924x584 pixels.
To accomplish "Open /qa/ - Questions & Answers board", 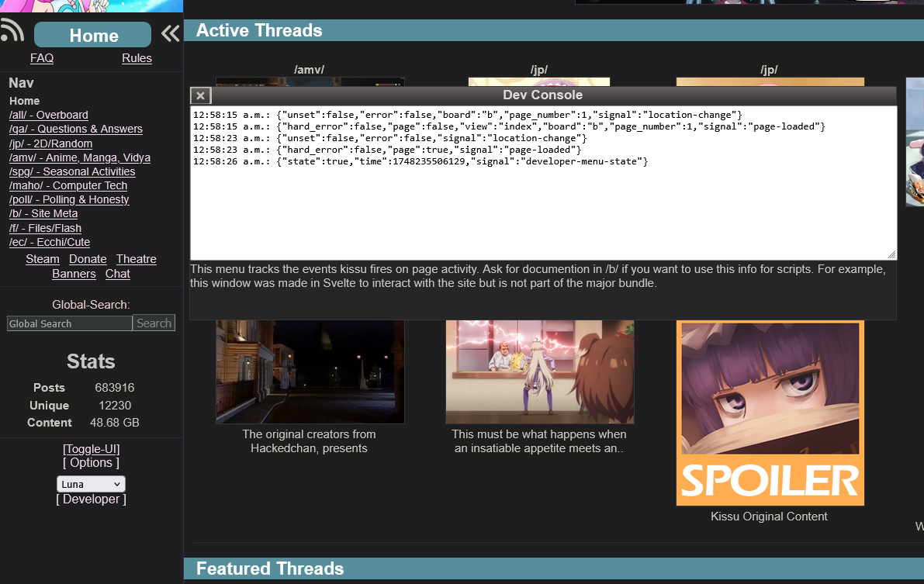I will tap(76, 129).
